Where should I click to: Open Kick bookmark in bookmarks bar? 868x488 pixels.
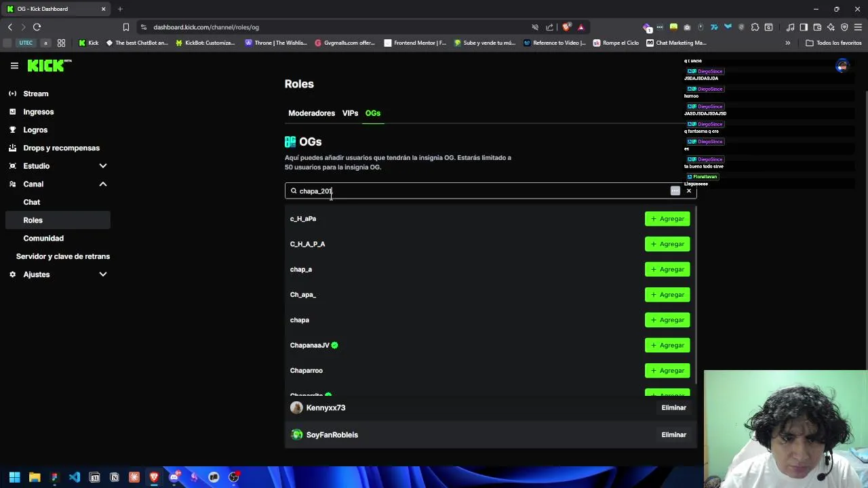tap(88, 43)
